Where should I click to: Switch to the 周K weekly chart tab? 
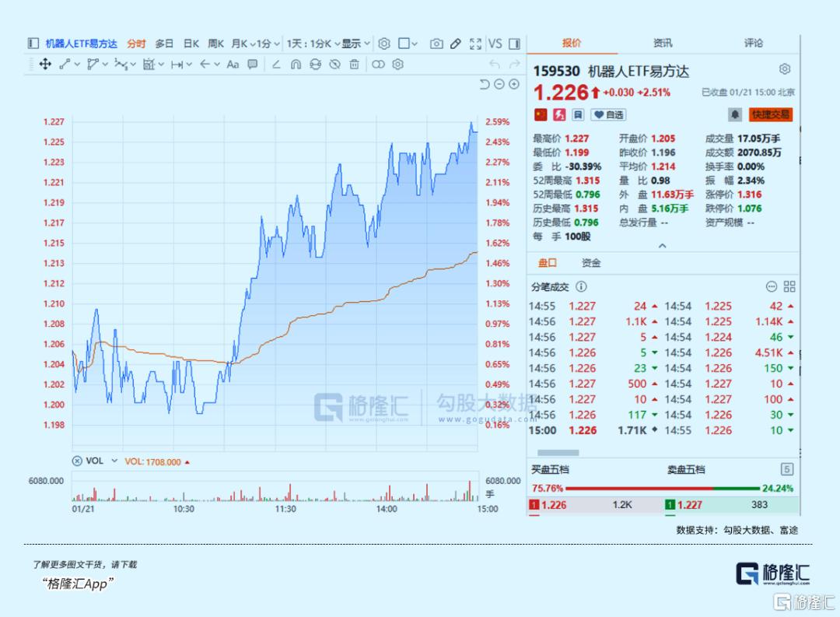(x=215, y=44)
